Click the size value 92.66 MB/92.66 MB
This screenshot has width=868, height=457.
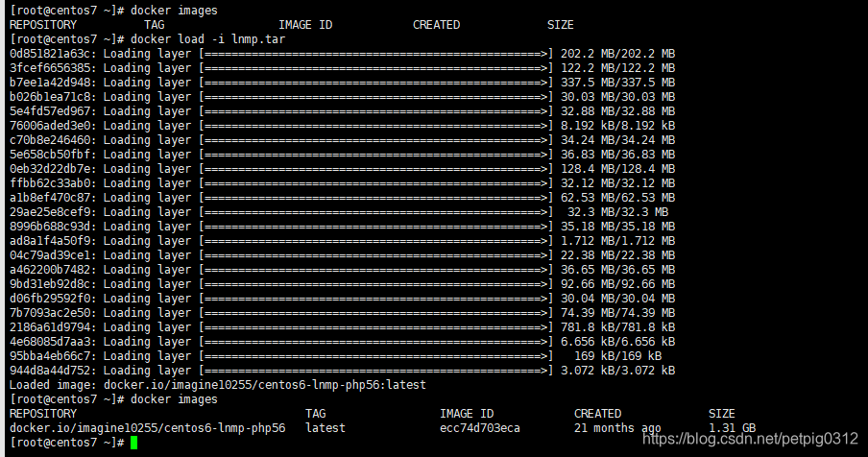click(x=617, y=284)
